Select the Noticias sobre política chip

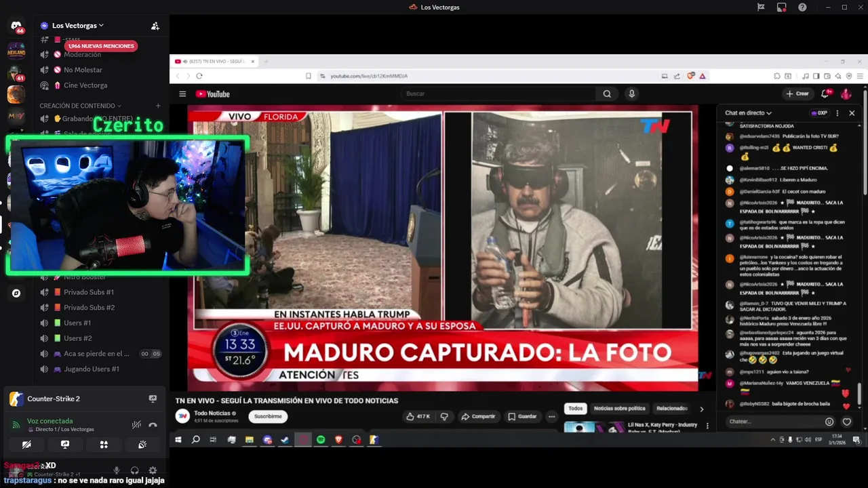(620, 409)
